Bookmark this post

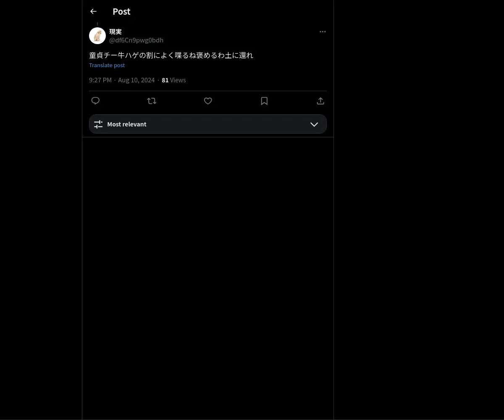264,101
